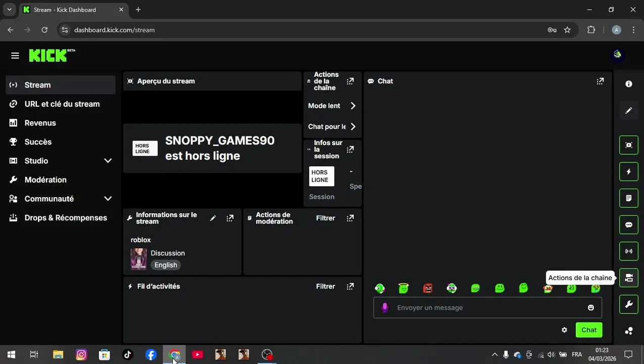Select Stream in the sidebar
The height and width of the screenshot is (364, 644).
point(61,85)
